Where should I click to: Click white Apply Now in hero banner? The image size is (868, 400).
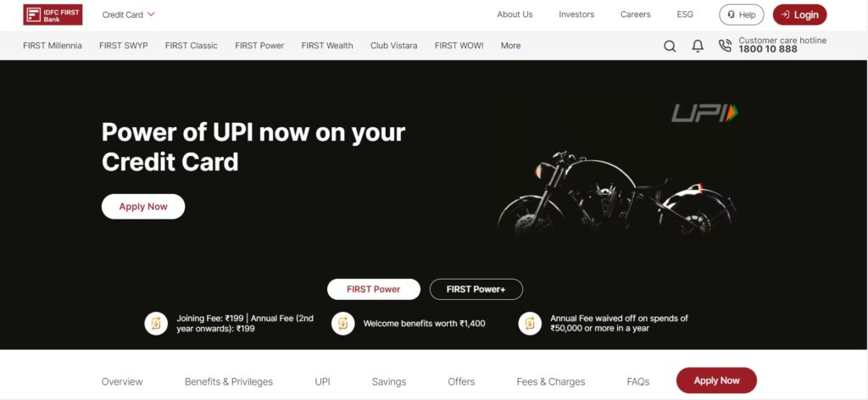[143, 207]
